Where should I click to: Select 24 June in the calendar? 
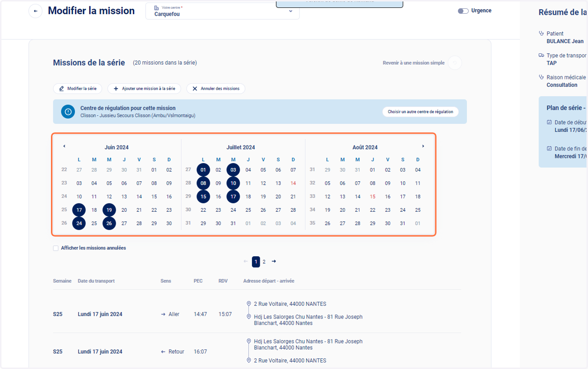(x=79, y=223)
